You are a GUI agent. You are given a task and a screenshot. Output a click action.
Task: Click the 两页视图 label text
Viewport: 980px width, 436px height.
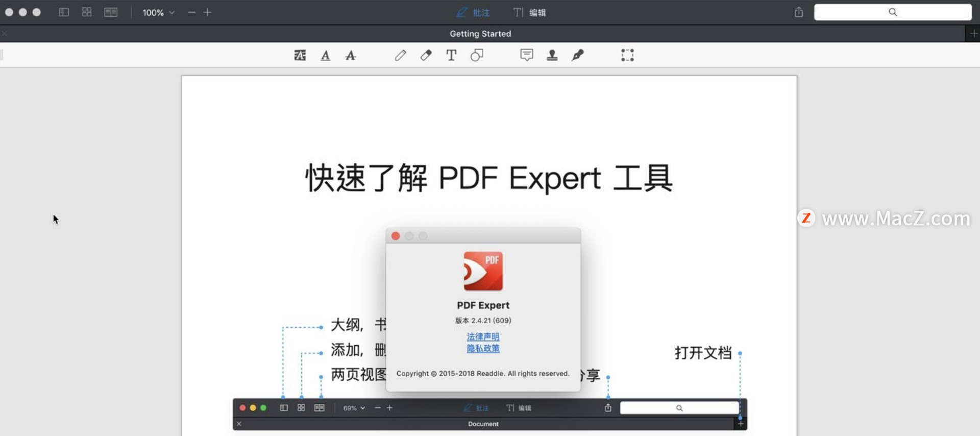[359, 374]
